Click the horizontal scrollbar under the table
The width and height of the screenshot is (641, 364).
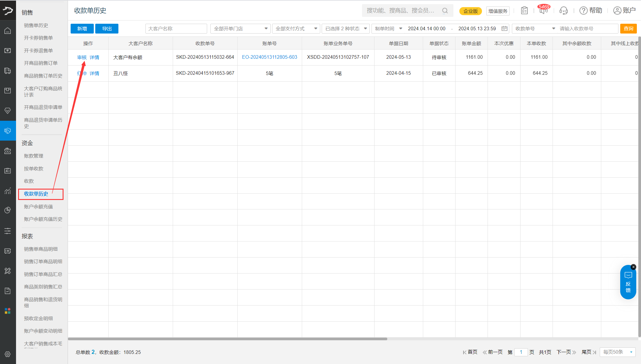(x=227, y=339)
